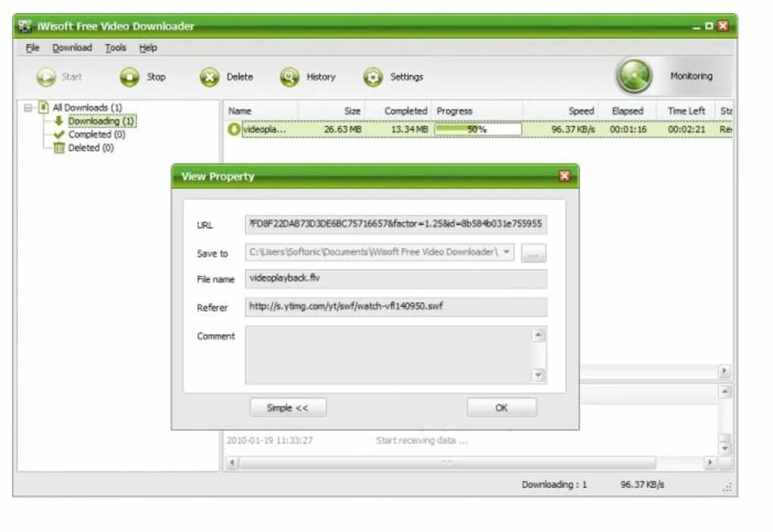This screenshot has width=773, height=532.
Task: Click the File name field videoplayback.flv
Action: pyautogui.click(x=396, y=279)
